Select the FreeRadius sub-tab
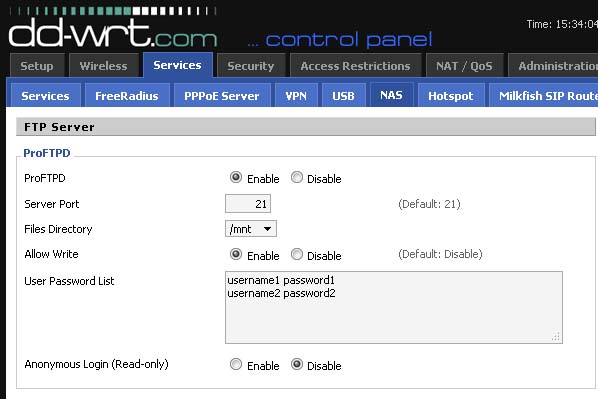 coord(127,95)
